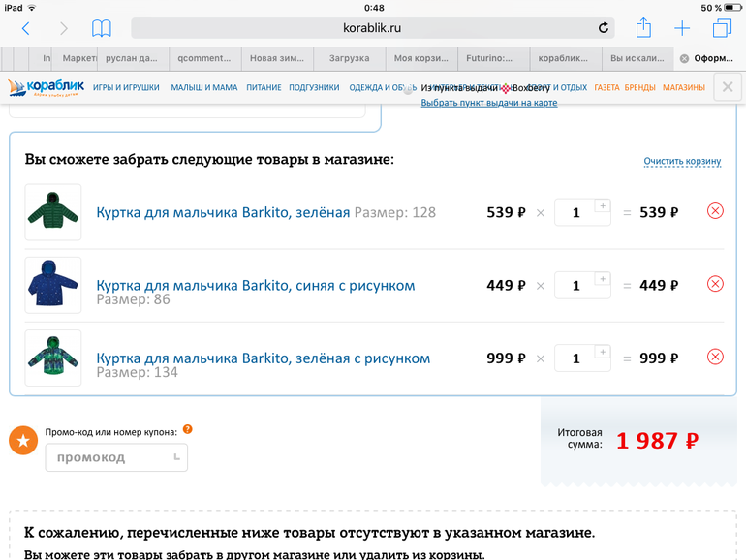Viewport: 746px width, 560px height.
Task: Remove green Barkito jacket size 128
Action: [715, 211]
